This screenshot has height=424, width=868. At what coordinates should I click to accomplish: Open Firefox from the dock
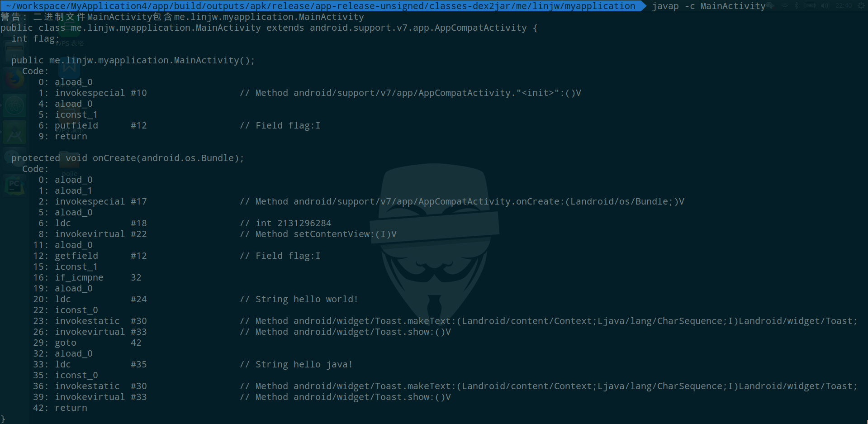click(14, 79)
